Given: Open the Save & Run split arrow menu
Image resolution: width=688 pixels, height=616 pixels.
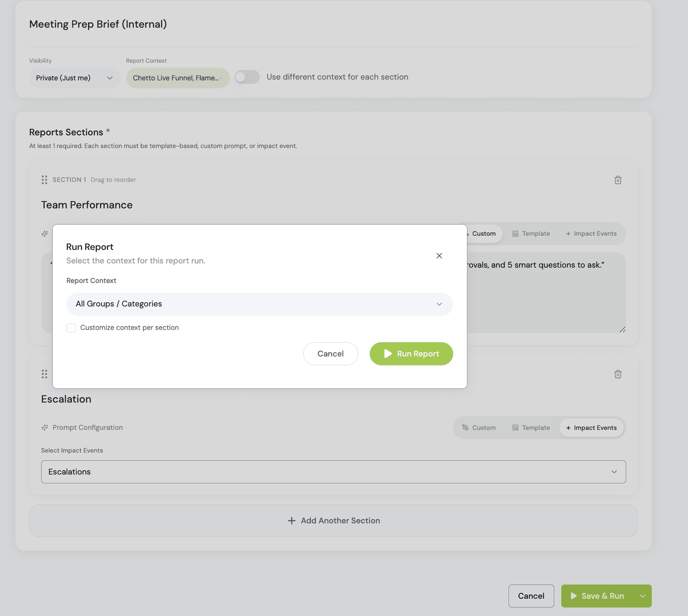Looking at the screenshot, I should click(642, 596).
